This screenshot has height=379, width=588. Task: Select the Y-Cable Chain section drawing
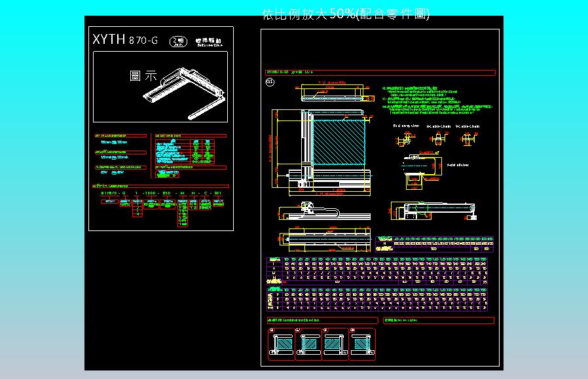pyautogui.click(x=469, y=139)
